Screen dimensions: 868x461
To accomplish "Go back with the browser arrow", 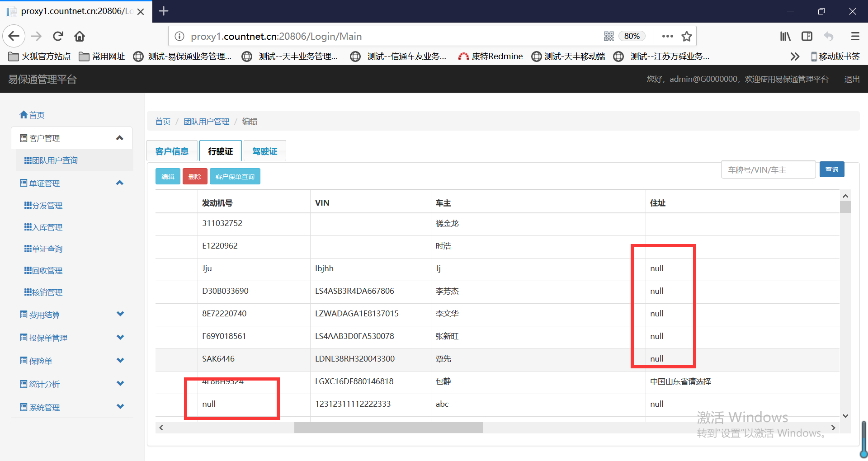I will click(14, 36).
